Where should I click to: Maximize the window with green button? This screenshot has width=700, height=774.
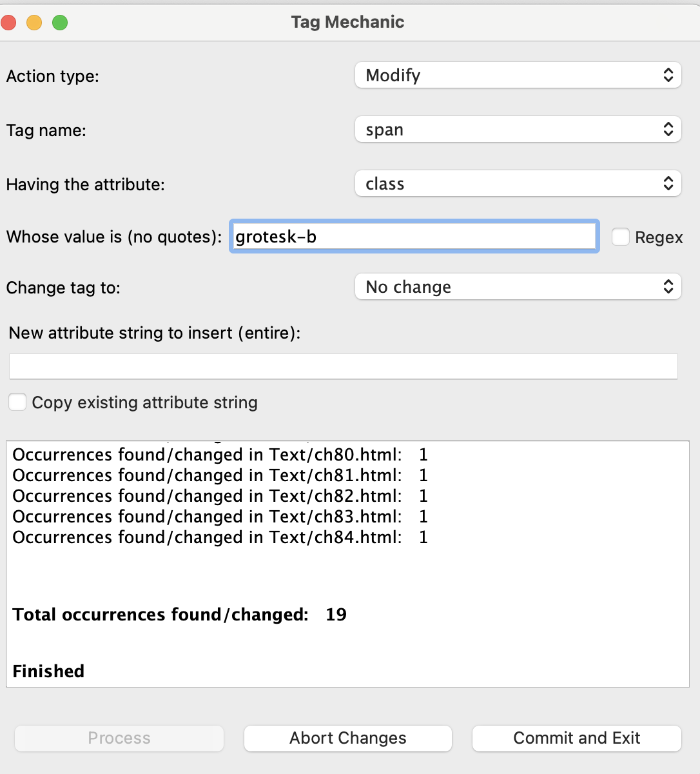(60, 23)
